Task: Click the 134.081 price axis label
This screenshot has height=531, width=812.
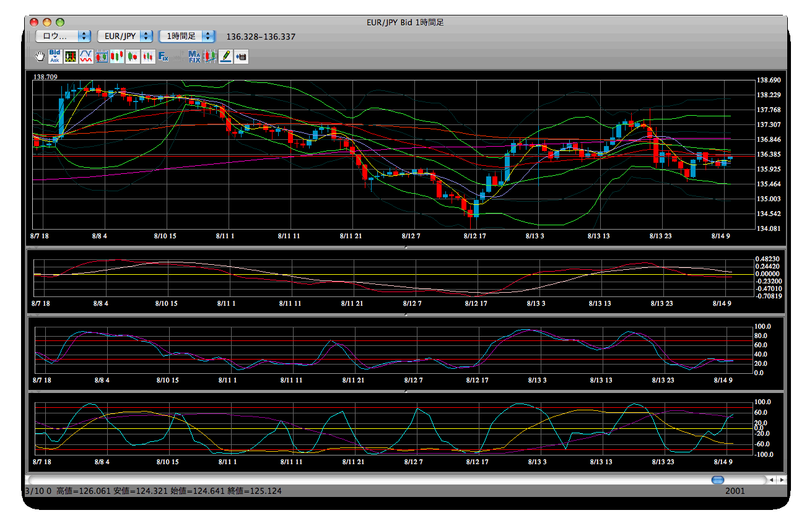Action: (x=768, y=229)
